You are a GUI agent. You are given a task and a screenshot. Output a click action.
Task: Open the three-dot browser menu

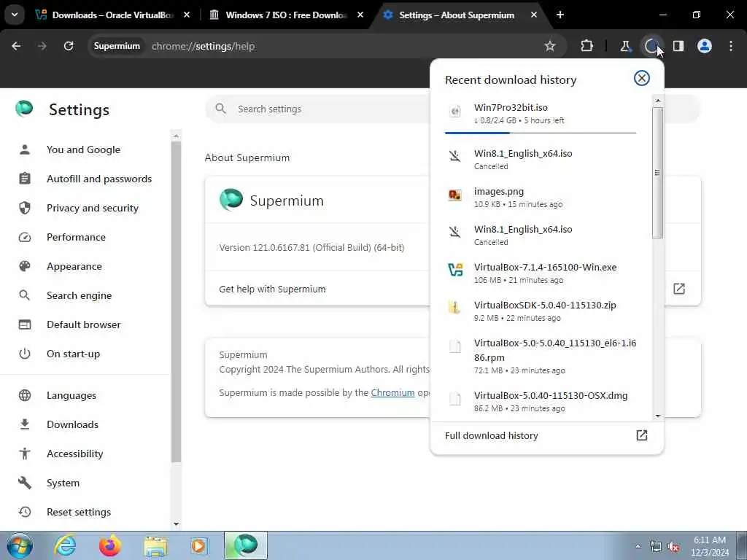(x=731, y=46)
